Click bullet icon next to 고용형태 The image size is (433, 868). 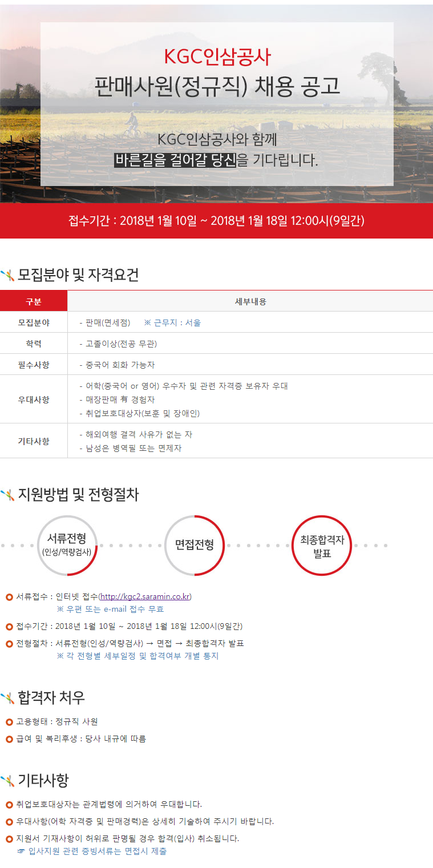click(9, 722)
